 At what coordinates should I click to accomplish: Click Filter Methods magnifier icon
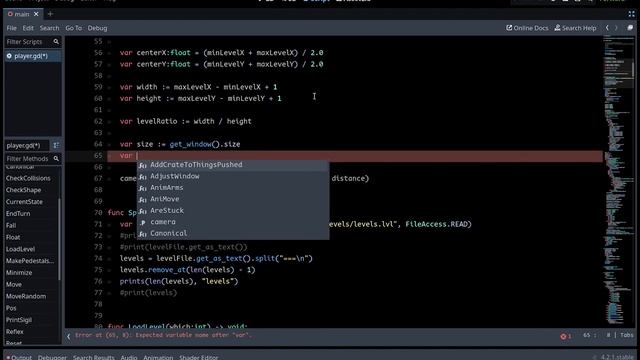pyautogui.click(x=56, y=159)
